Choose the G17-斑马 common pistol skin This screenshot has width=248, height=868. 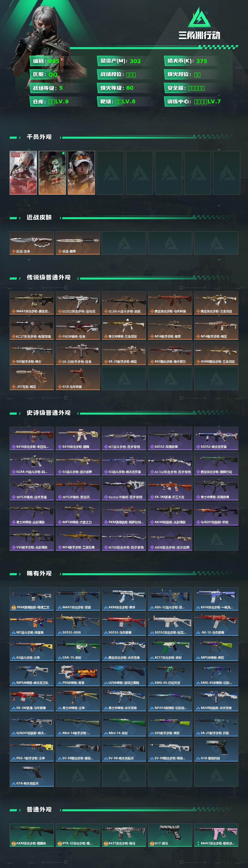tap(170, 835)
